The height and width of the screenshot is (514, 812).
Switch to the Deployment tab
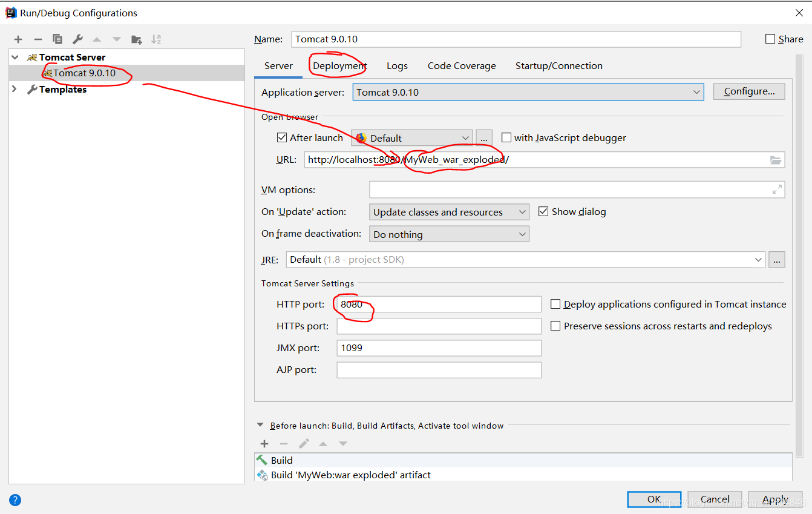[x=340, y=66]
